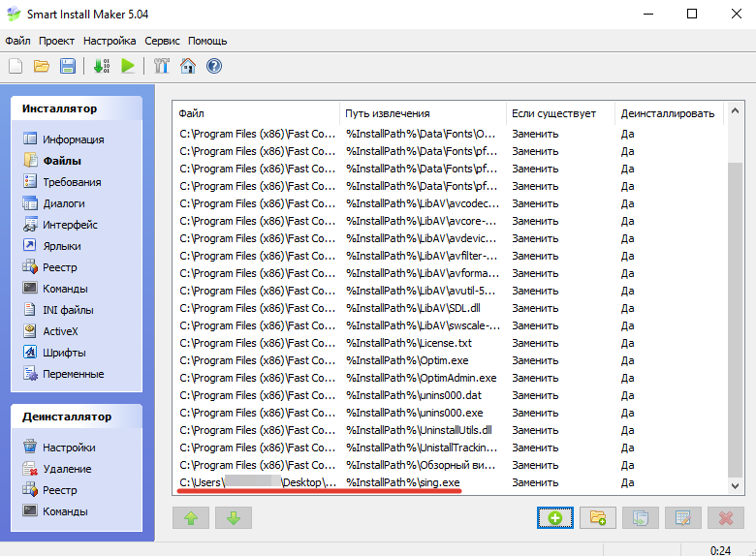Image resolution: width=756 pixels, height=556 pixels.
Task: Open the Проект menu
Action: (x=56, y=41)
